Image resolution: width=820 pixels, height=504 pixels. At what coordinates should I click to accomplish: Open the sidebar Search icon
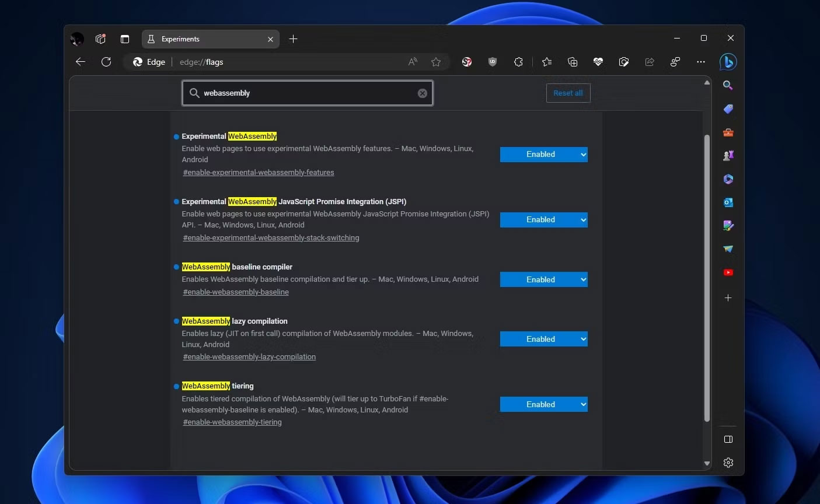(x=728, y=86)
